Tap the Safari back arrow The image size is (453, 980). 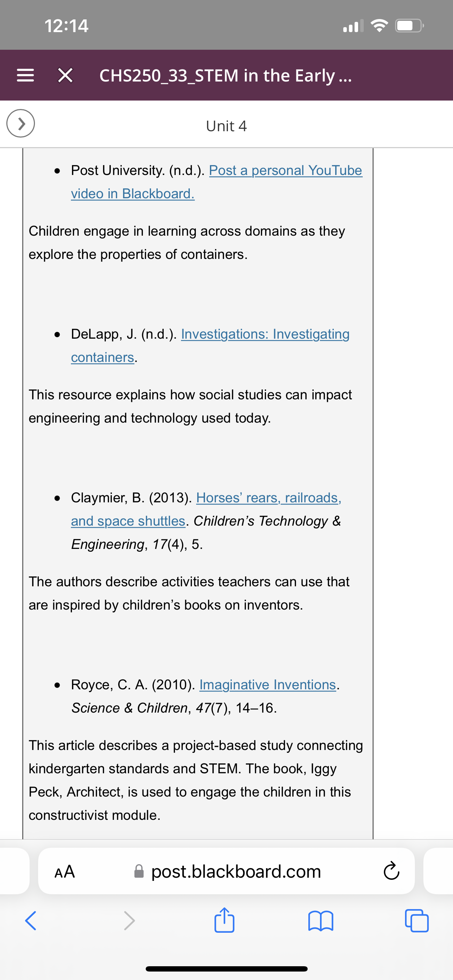(31, 921)
